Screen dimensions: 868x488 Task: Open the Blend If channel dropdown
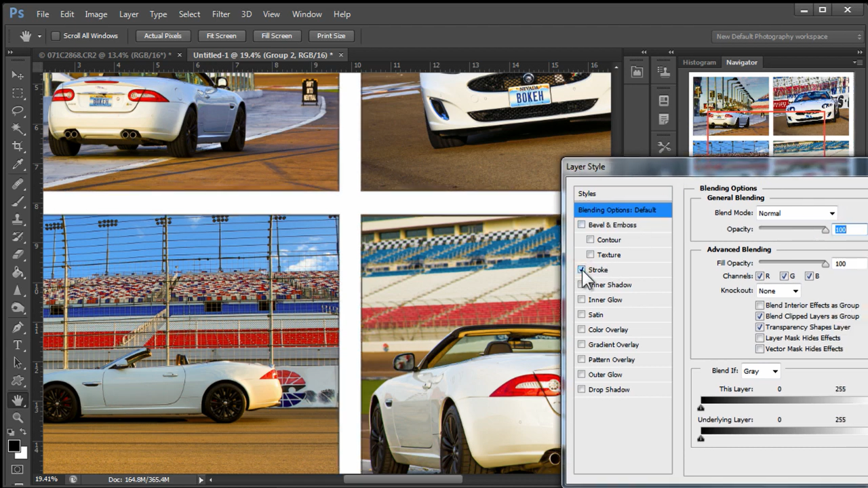point(760,371)
